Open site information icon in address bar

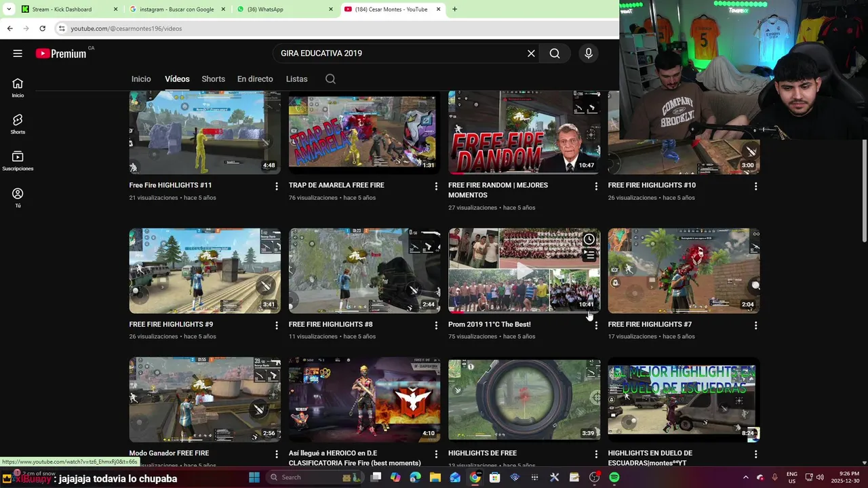click(62, 28)
